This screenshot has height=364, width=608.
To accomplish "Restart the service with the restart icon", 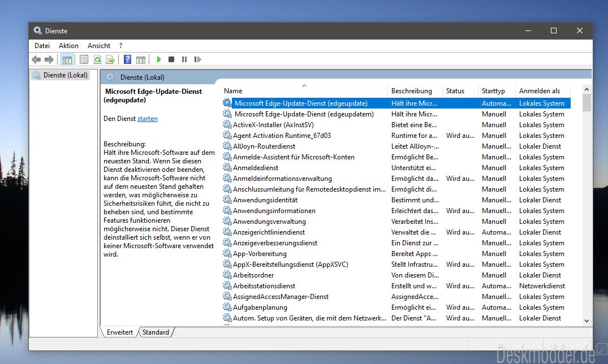I will (x=198, y=60).
